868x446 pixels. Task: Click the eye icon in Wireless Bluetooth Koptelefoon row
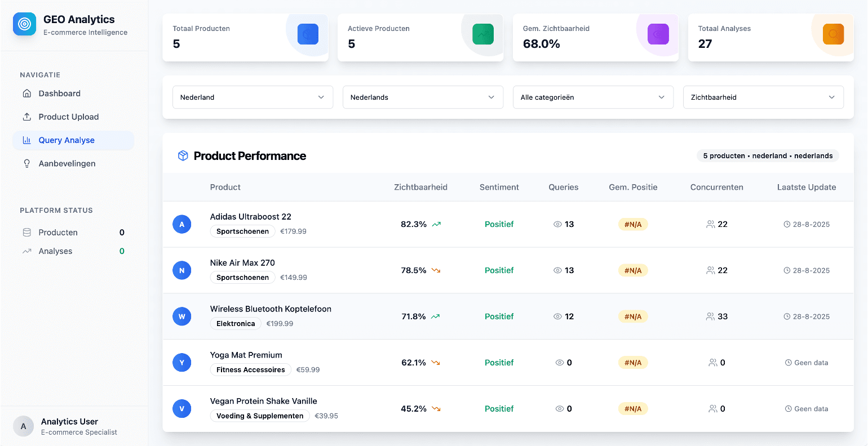pos(557,316)
